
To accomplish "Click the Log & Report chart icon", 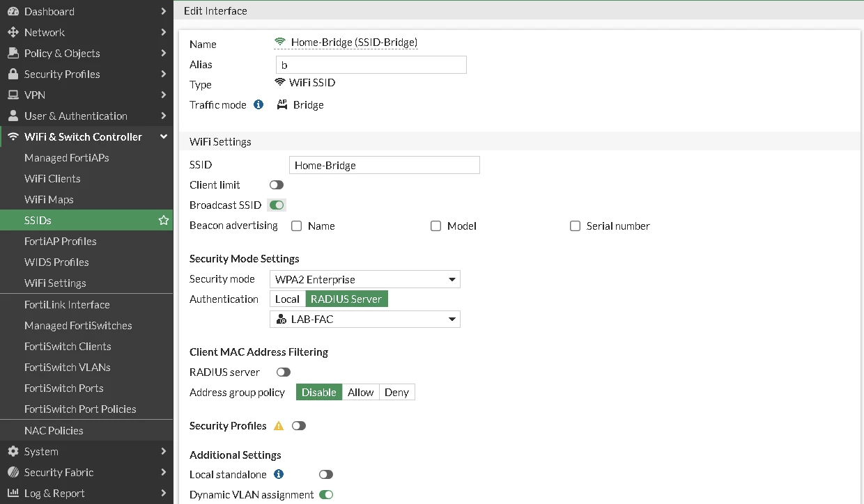I will click(x=13, y=493).
